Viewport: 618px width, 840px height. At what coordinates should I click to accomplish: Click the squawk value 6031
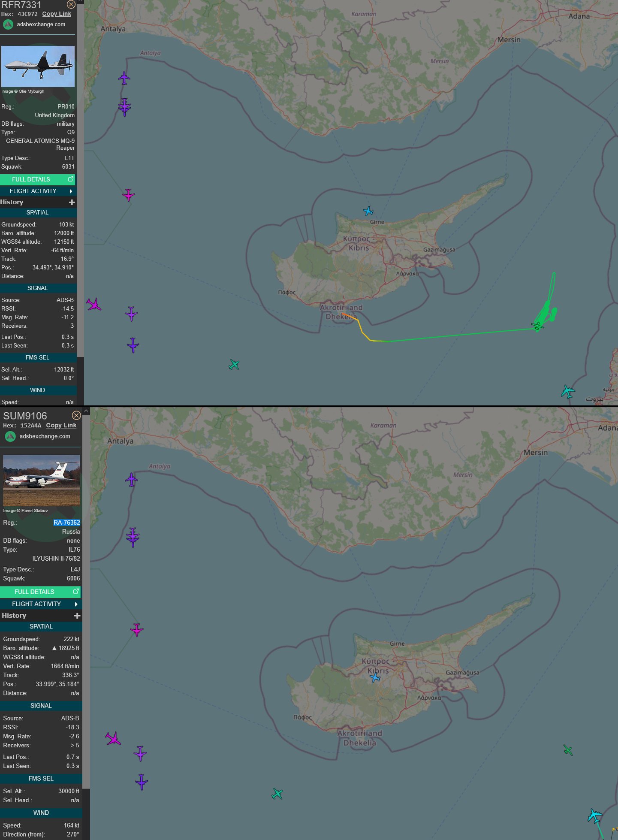[x=68, y=166]
